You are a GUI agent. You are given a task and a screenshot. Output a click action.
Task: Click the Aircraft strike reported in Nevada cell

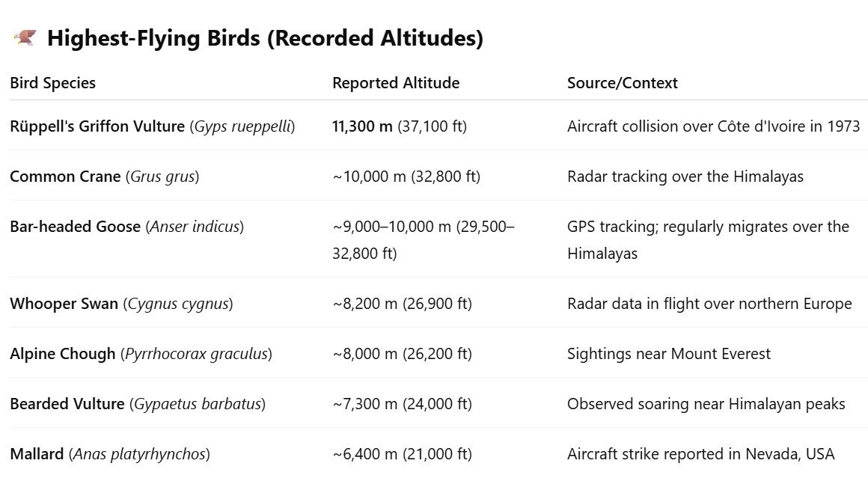point(701,454)
